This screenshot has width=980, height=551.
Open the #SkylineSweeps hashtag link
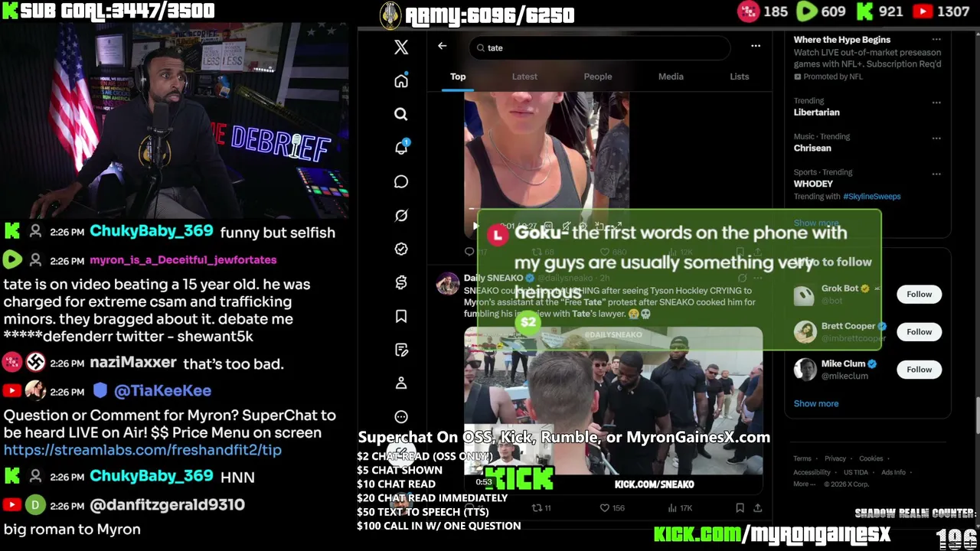871,197
